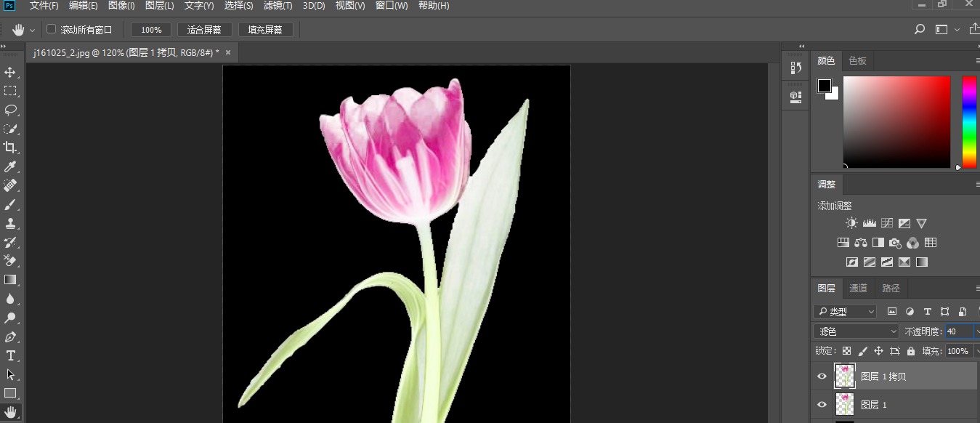Open the 不透明度 opacity dropdown
The height and width of the screenshot is (423, 980).
click(x=976, y=331)
